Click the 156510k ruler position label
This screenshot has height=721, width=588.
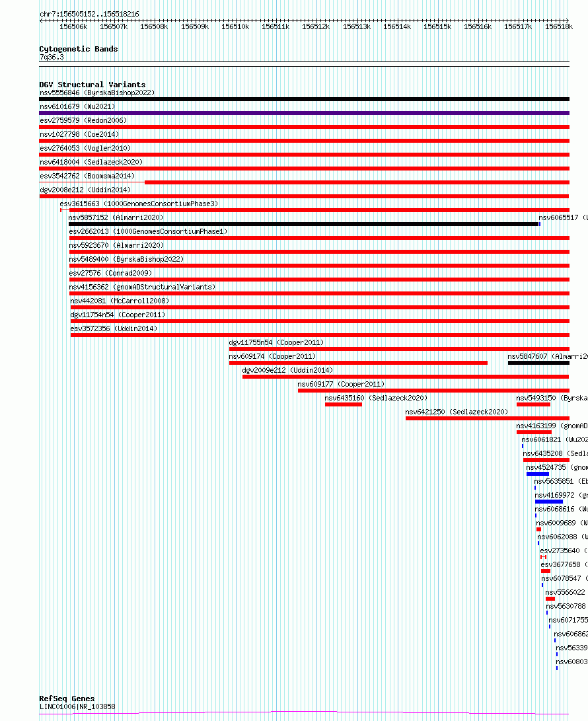(235, 26)
